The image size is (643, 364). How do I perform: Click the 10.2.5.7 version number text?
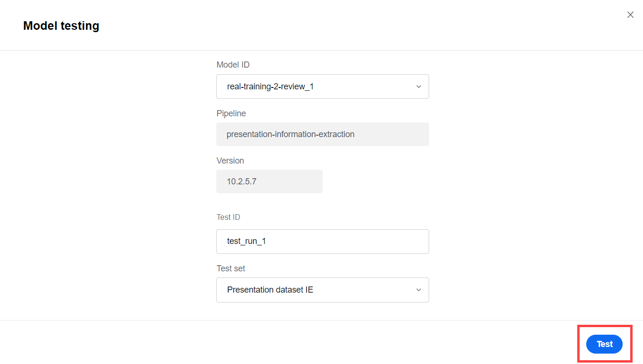tap(242, 182)
